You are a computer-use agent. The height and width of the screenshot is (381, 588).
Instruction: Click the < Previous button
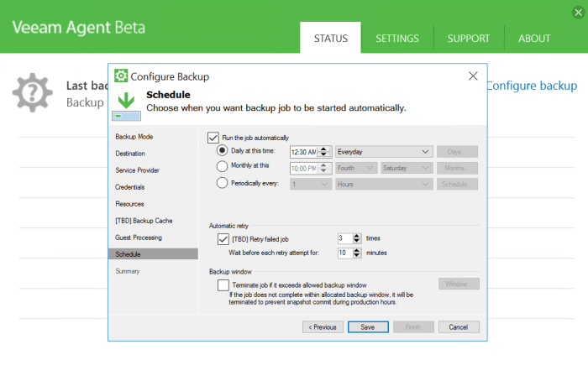point(323,327)
